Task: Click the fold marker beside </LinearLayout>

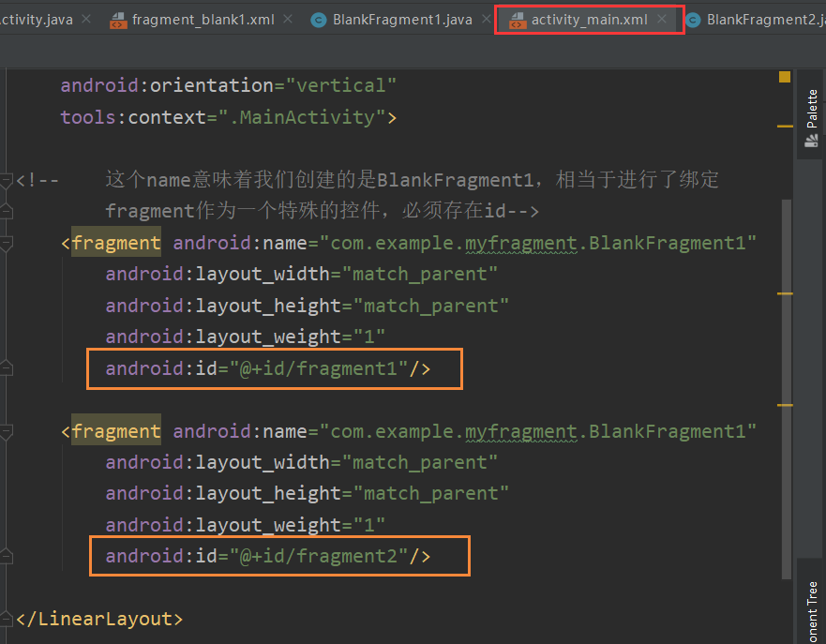Action: 6,618
